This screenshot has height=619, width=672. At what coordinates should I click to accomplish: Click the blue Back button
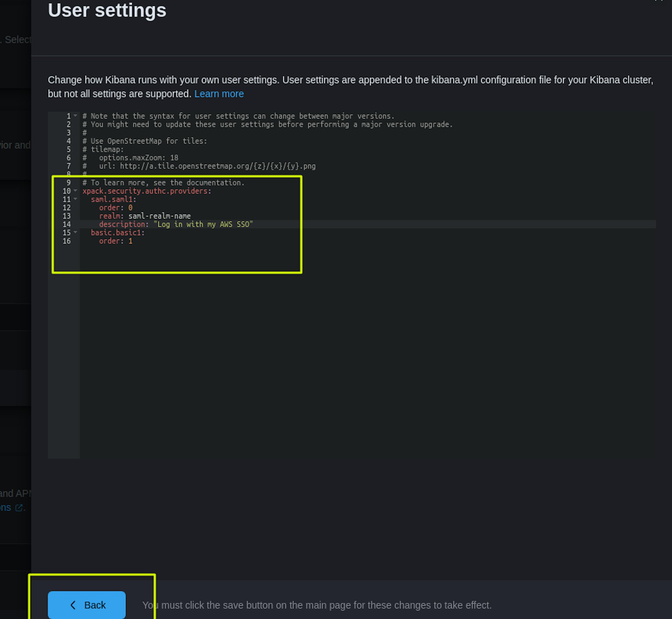(87, 605)
